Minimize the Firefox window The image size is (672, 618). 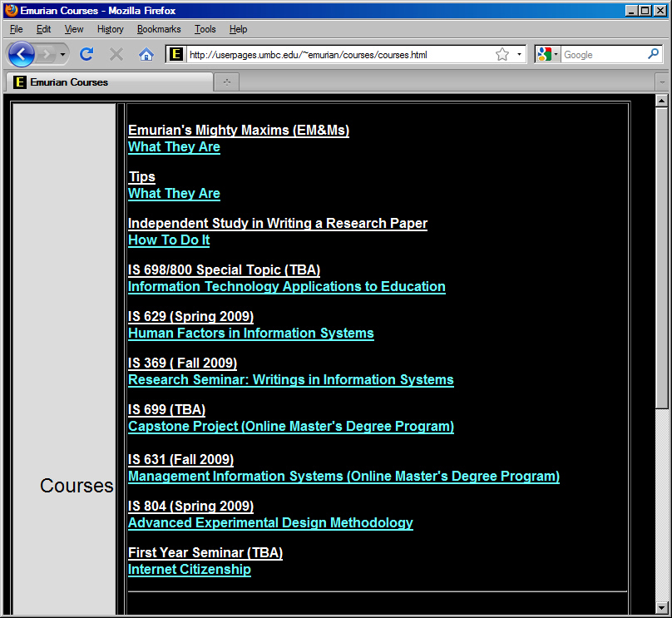[631, 11]
